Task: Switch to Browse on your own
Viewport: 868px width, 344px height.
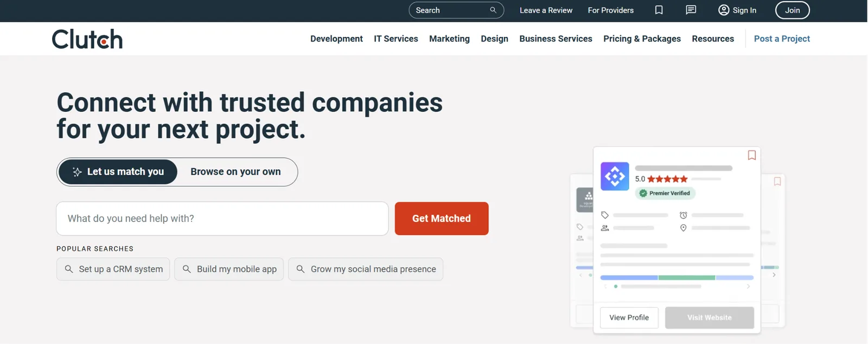Action: pos(235,172)
